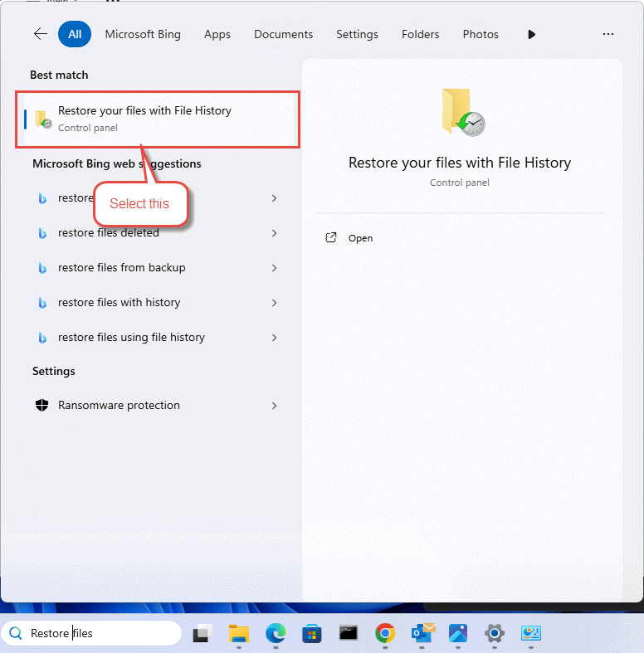Open the three-dot options menu

607,34
